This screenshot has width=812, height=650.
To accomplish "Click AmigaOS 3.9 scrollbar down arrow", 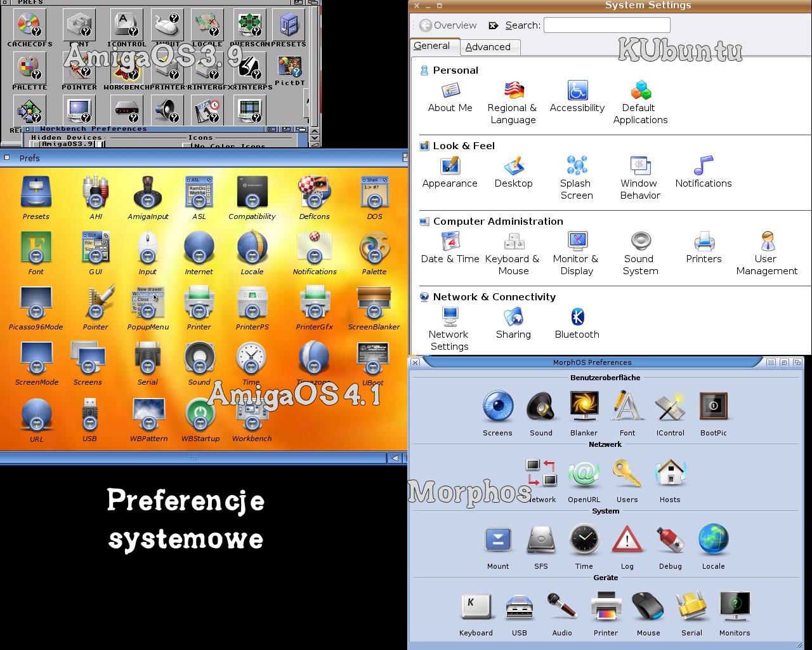I will click(315, 137).
